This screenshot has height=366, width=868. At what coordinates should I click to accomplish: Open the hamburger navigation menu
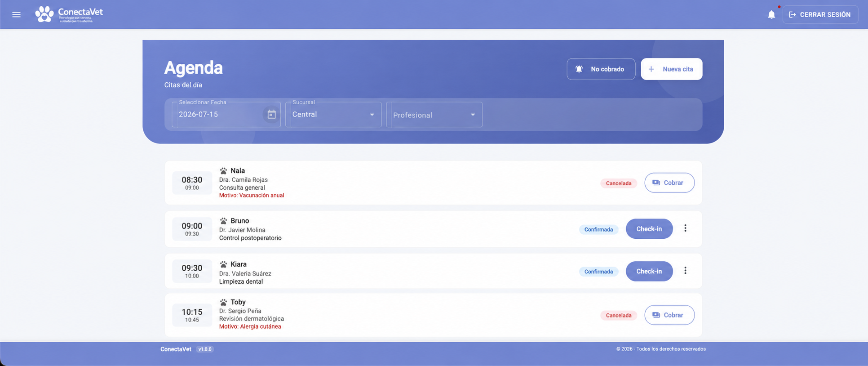pyautogui.click(x=17, y=14)
